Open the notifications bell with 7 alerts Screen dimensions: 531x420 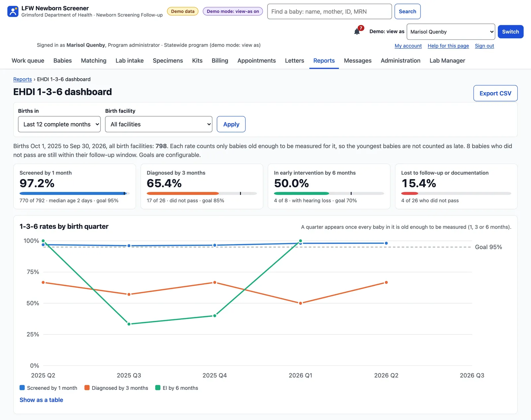pos(357,31)
